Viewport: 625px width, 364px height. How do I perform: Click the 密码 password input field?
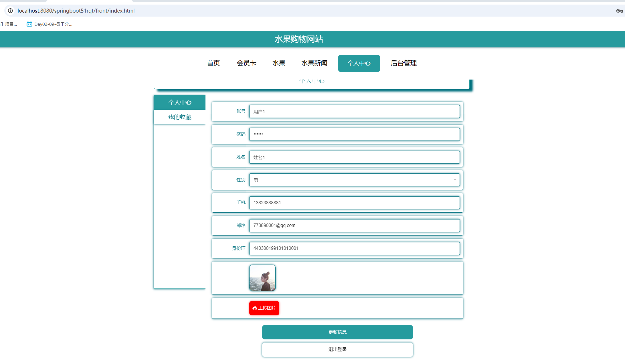click(354, 134)
